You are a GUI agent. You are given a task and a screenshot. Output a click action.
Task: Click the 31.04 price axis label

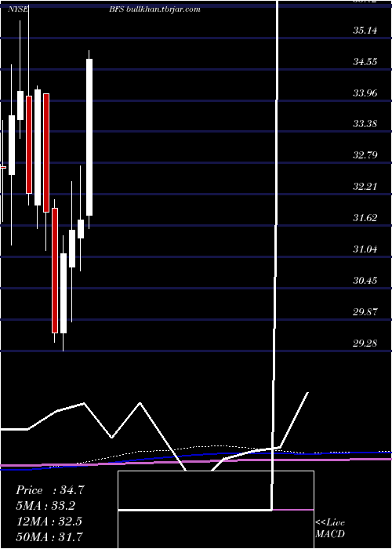tap(365, 249)
